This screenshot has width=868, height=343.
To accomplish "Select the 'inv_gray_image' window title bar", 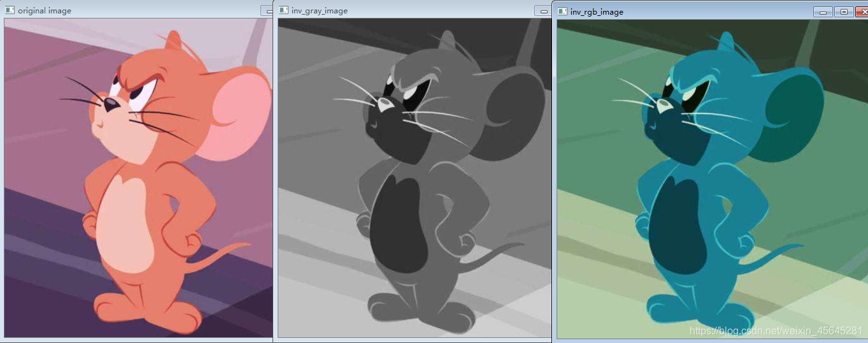I will 413,10.
